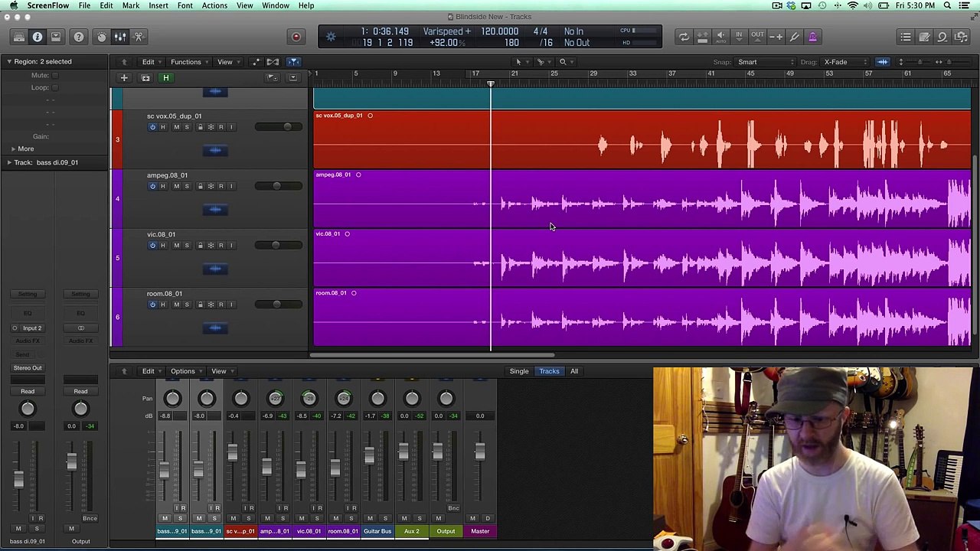Click the Input 2 slot
980x551 pixels.
pos(31,328)
